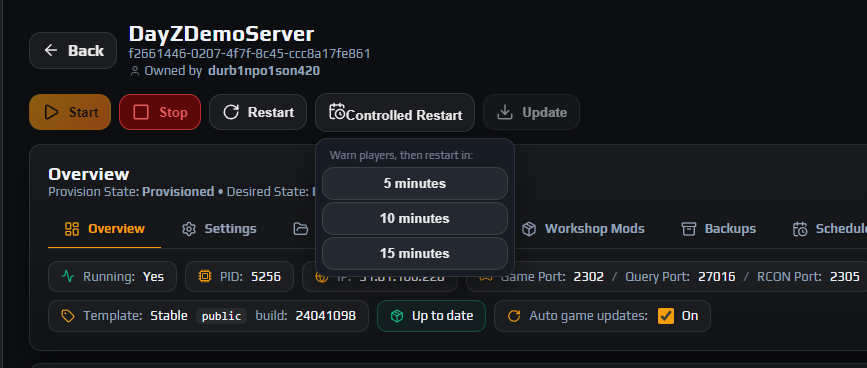867x368 pixels.
Task: Click the Running: Yes status chip
Action: pyautogui.click(x=113, y=276)
